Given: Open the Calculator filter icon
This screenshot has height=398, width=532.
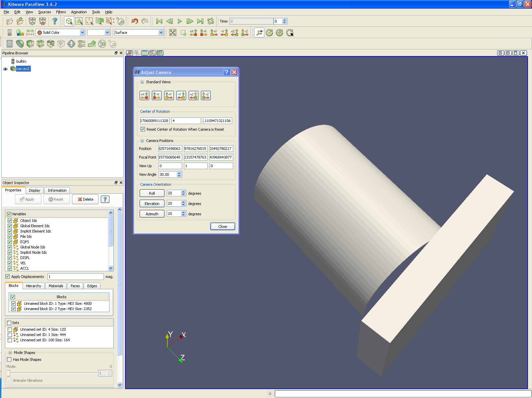Looking at the screenshot, I should click(10, 44).
